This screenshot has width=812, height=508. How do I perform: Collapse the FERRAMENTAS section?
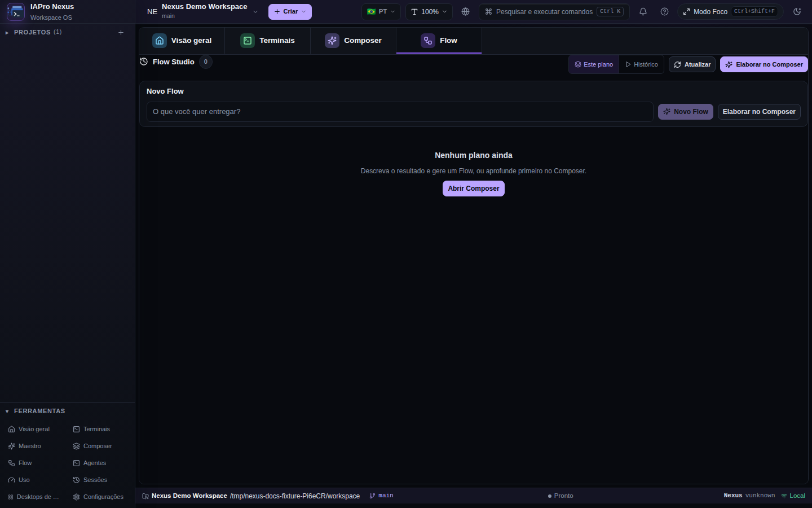click(35, 411)
